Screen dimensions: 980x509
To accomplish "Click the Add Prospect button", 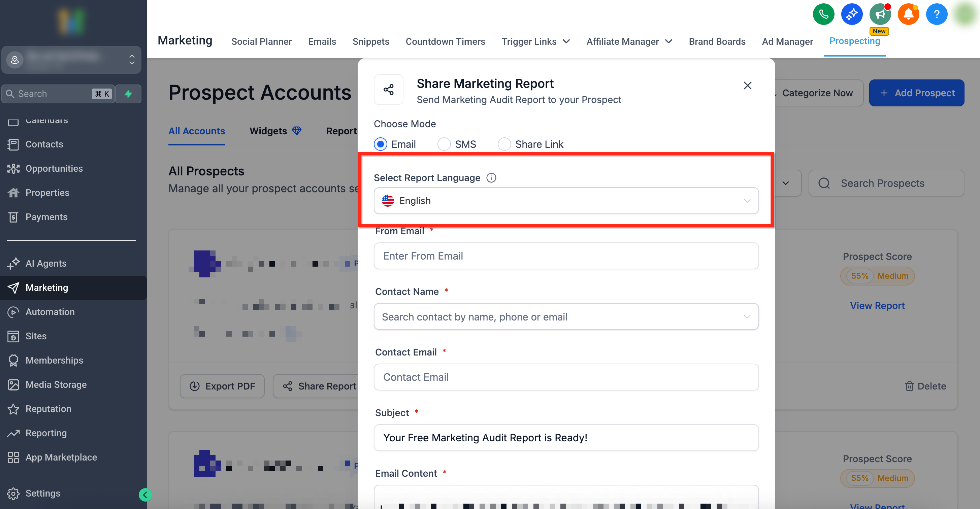I will (x=916, y=93).
